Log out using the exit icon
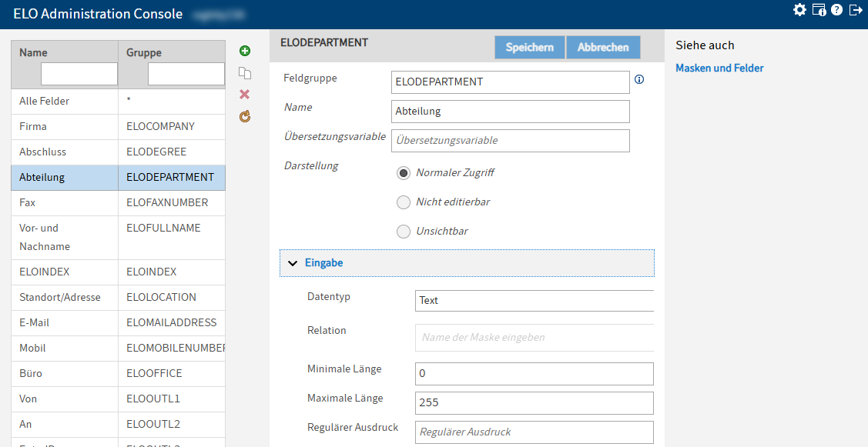This screenshot has height=447, width=868. coord(855,9)
